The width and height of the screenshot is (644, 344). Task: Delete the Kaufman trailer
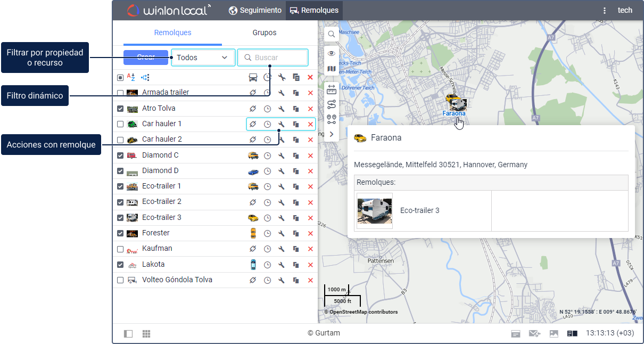(x=310, y=249)
